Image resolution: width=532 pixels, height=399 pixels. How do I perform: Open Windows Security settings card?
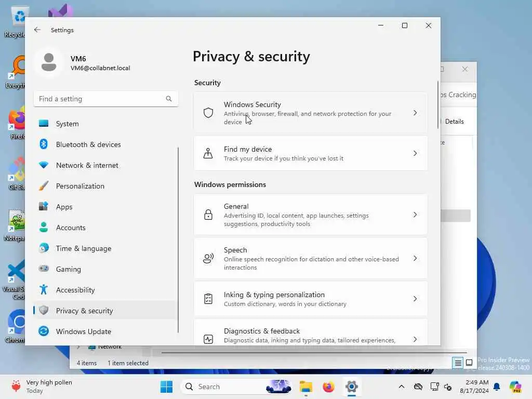click(x=311, y=113)
